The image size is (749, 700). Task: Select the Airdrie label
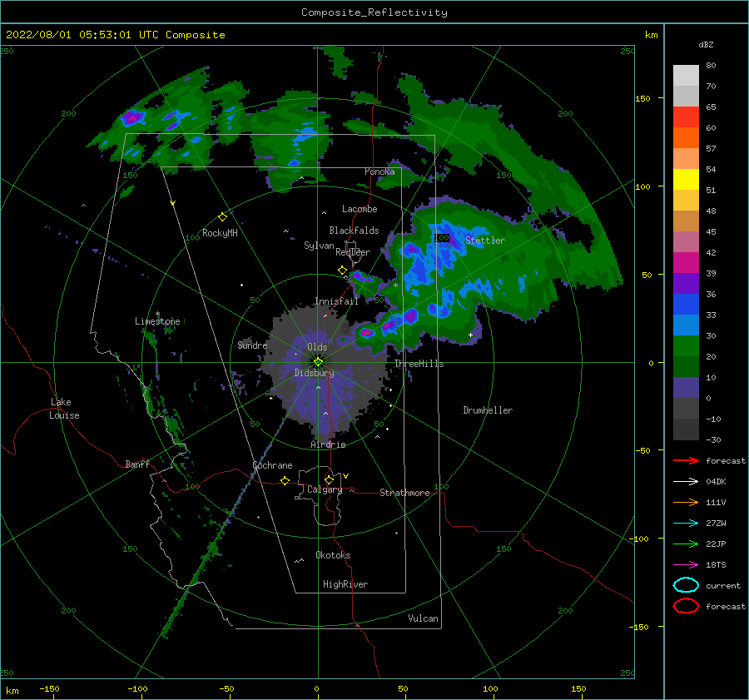point(328,444)
